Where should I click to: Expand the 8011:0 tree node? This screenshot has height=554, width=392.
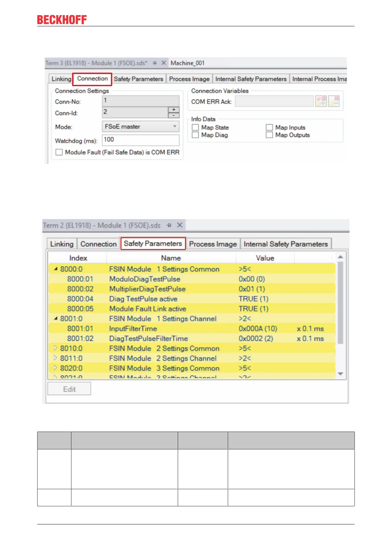click(55, 358)
